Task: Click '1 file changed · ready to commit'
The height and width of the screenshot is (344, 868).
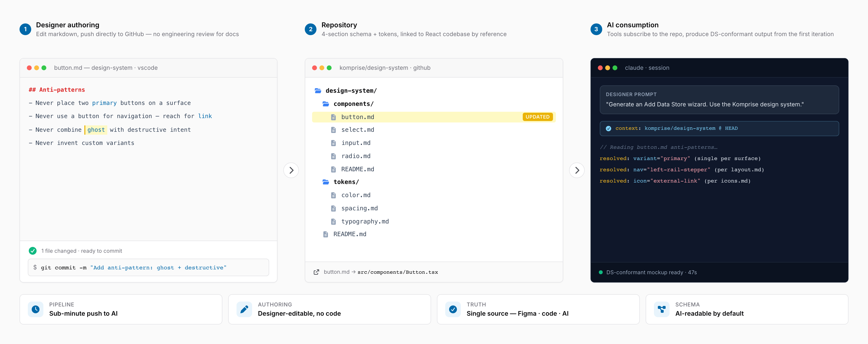Action: tap(81, 251)
